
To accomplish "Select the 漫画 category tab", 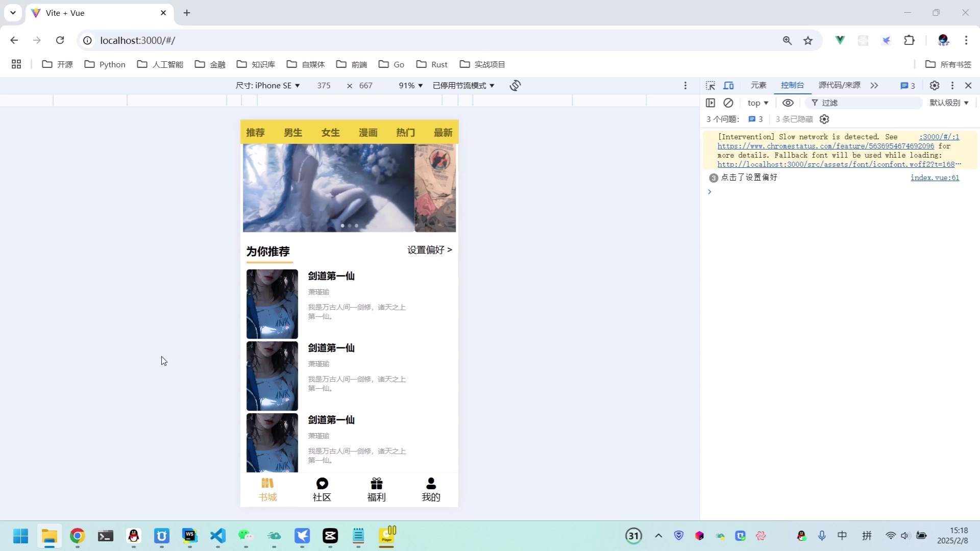I will point(367,133).
